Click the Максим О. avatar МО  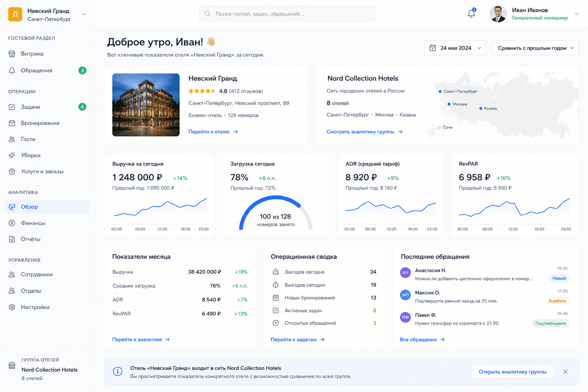405,295
